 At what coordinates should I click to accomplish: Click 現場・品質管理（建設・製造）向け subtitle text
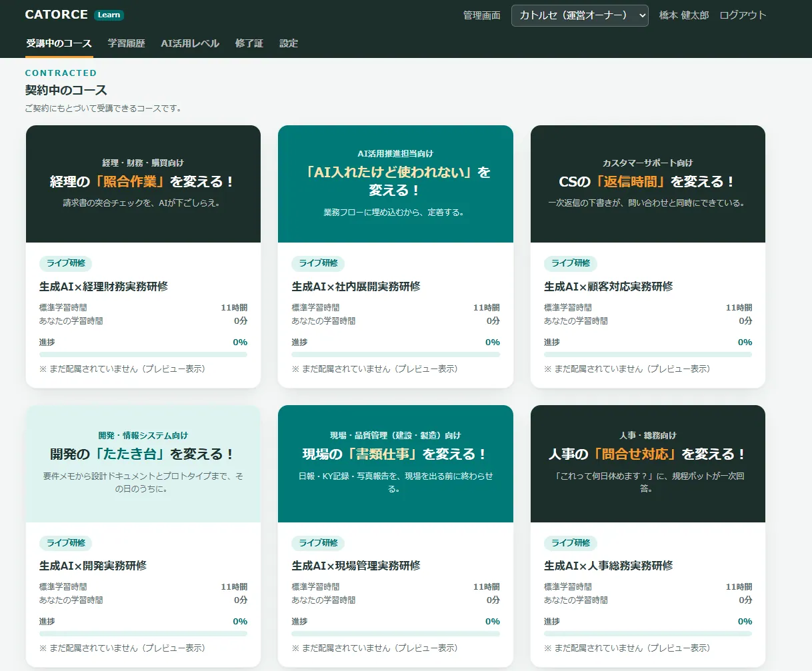[395, 435]
